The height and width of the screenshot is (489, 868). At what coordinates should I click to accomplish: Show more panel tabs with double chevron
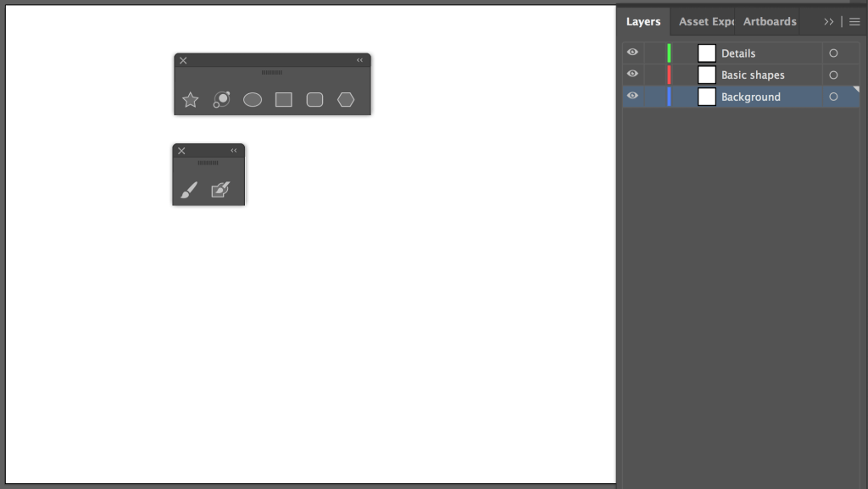coord(828,21)
